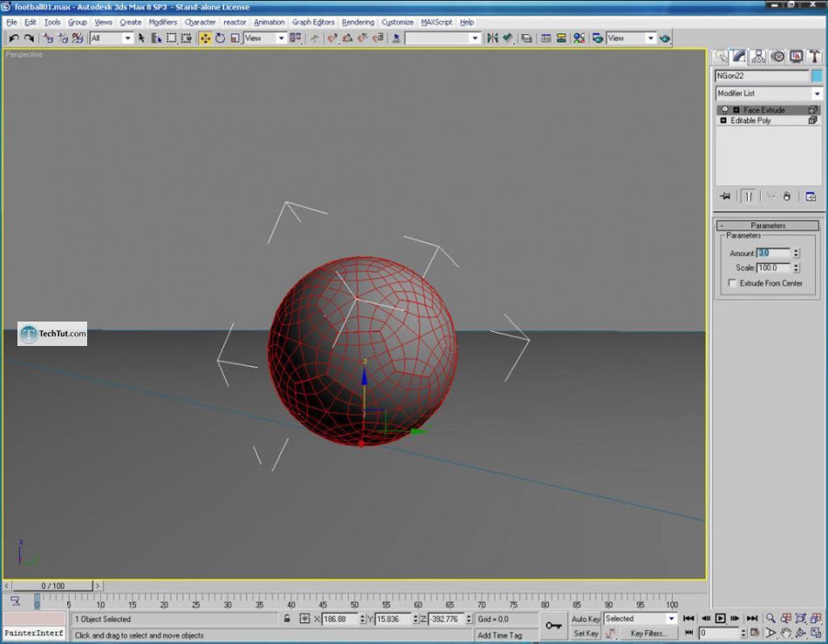Viewport: 828px width, 644px height.
Task: Collapse the Parameters rollout
Action: tap(767, 226)
